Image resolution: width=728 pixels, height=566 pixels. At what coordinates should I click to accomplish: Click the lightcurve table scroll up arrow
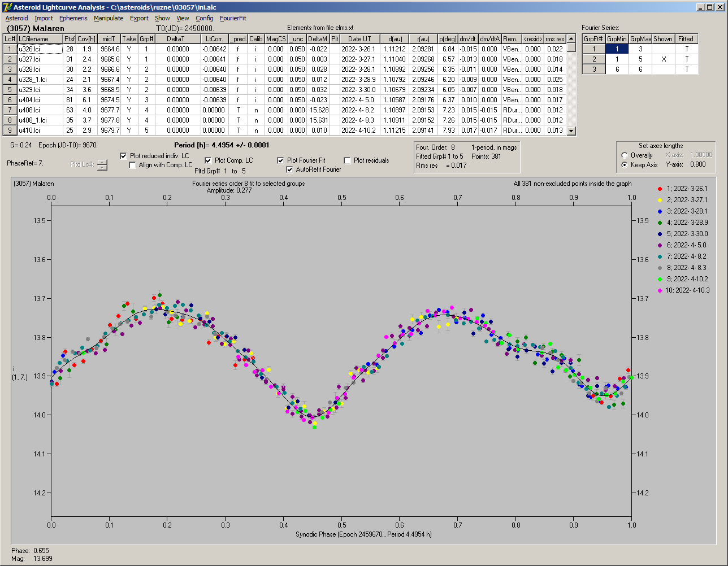pyautogui.click(x=571, y=39)
